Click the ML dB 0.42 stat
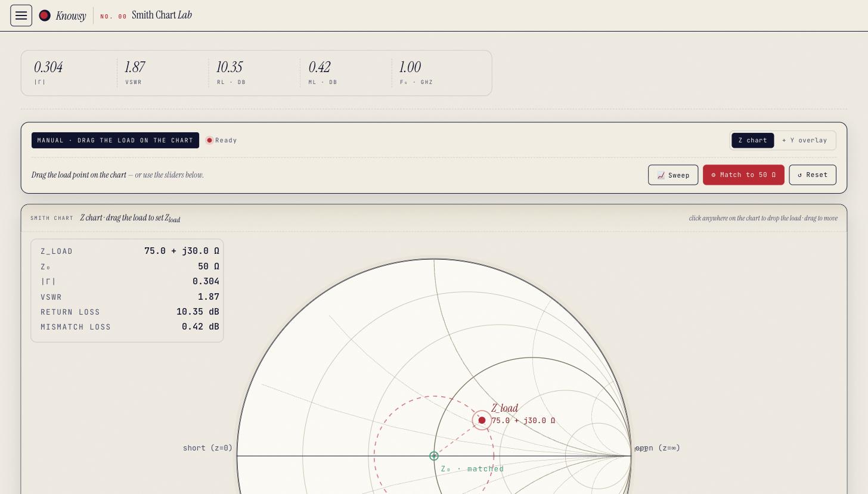This screenshot has width=868, height=494. 346,73
